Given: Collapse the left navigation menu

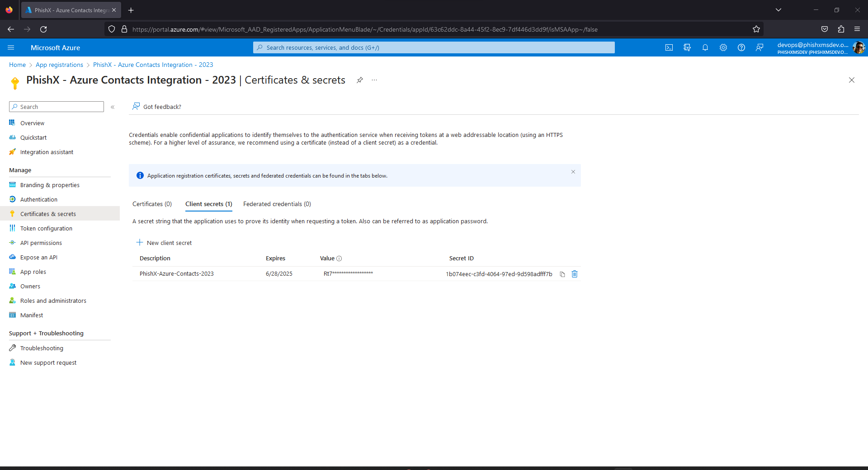Looking at the screenshot, I should tap(113, 107).
